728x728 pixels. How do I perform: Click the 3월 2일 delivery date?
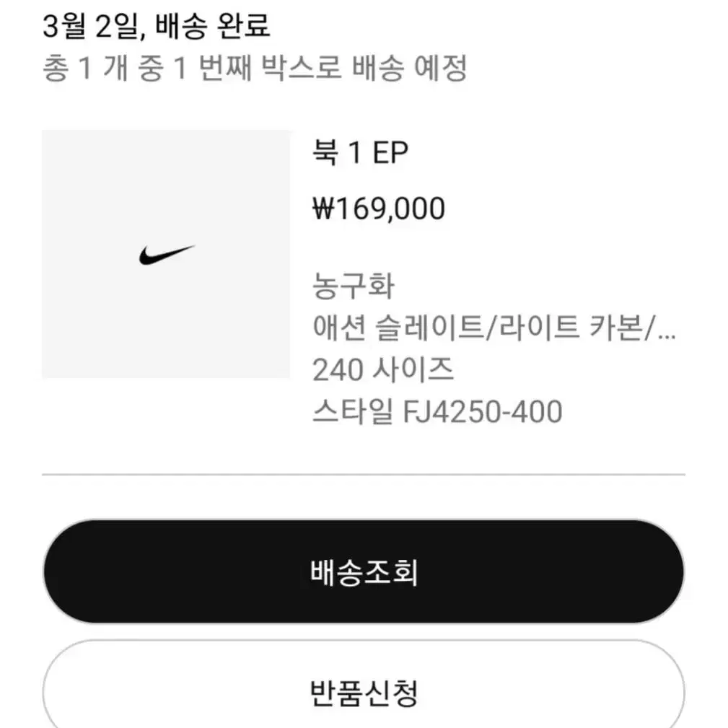pos(90,25)
